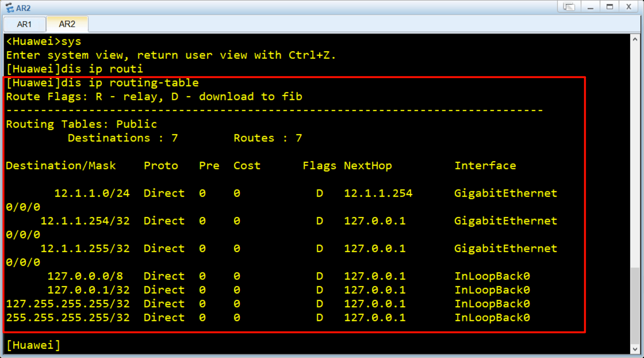Click the Flags column header

pyautogui.click(x=319, y=166)
